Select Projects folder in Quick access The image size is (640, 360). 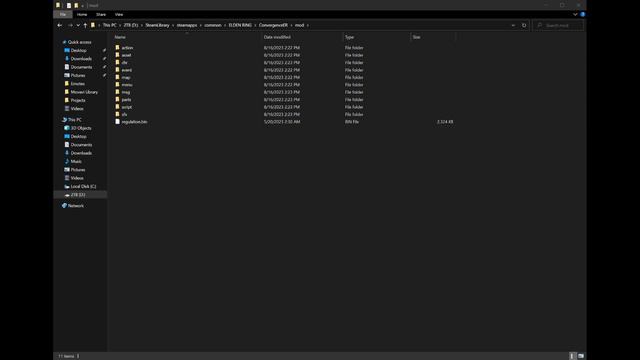78,100
